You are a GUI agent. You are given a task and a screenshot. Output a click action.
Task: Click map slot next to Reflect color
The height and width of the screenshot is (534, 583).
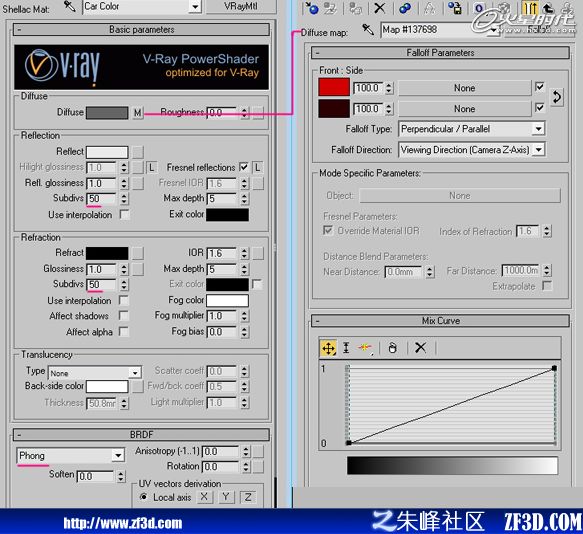click(138, 152)
